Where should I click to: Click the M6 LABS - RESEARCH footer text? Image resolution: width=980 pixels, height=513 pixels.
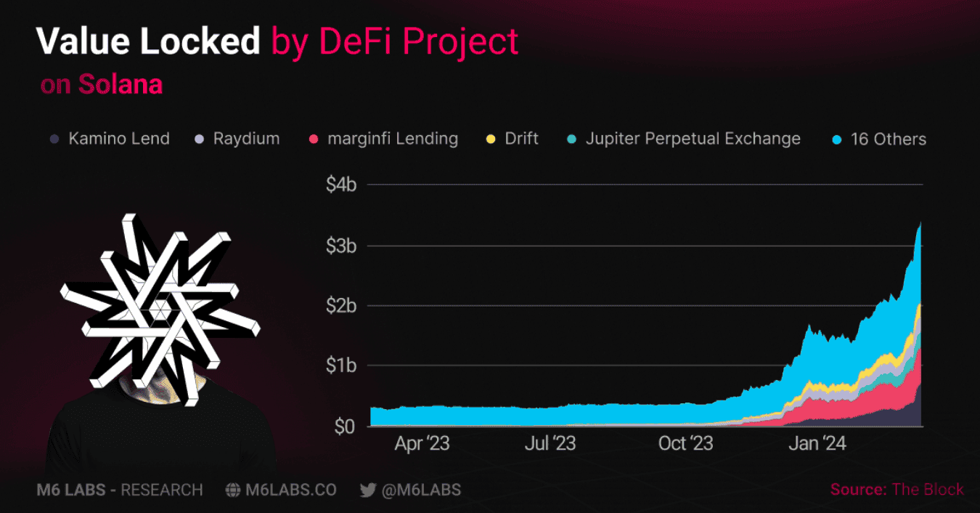[120, 490]
